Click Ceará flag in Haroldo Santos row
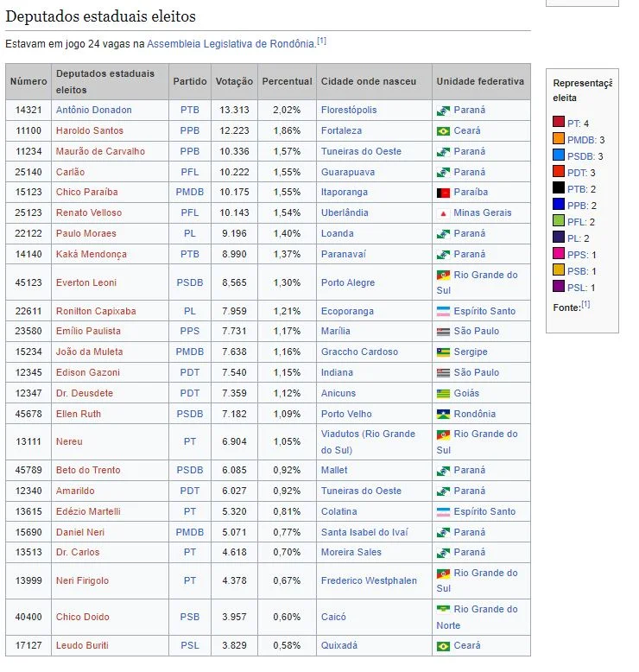 click(x=443, y=131)
